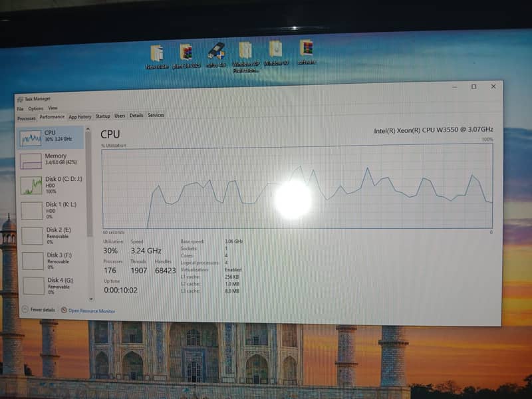Screen dimensions: 532x399
Task: Click the Intel Xeon W3550 processor name
Action: pyautogui.click(x=434, y=130)
